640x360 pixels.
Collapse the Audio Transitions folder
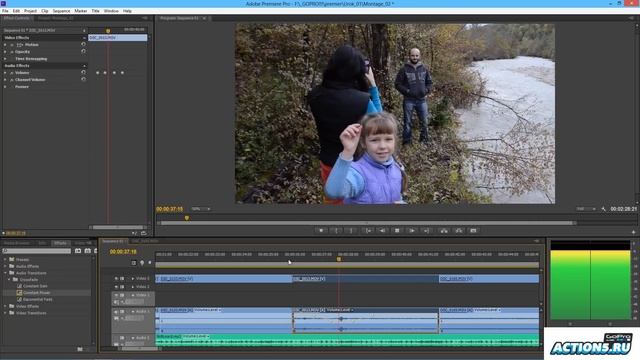click(5, 273)
